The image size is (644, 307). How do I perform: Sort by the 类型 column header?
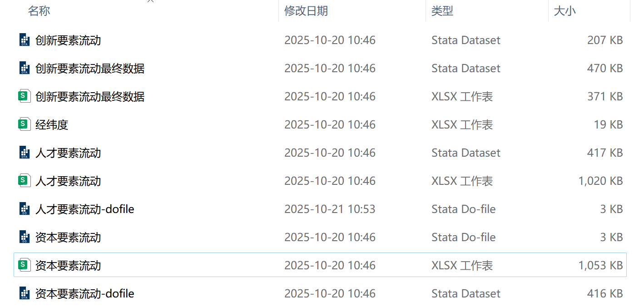[442, 11]
